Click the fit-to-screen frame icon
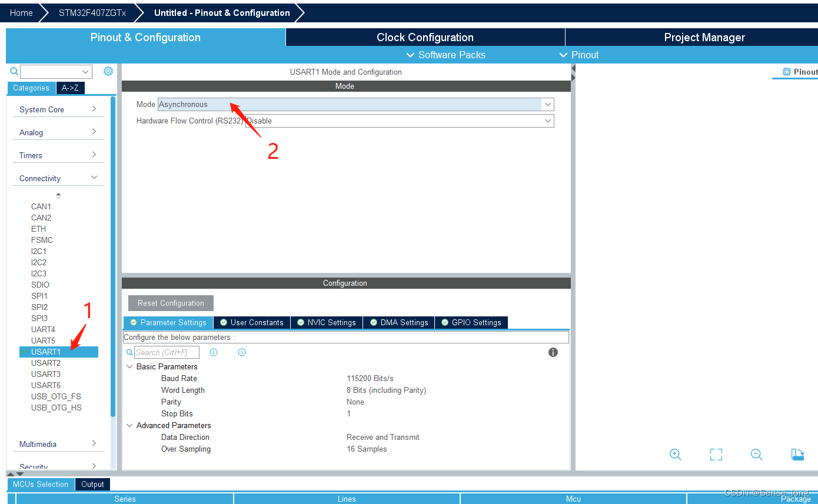Viewport: 818px width, 504px height. tap(716, 455)
